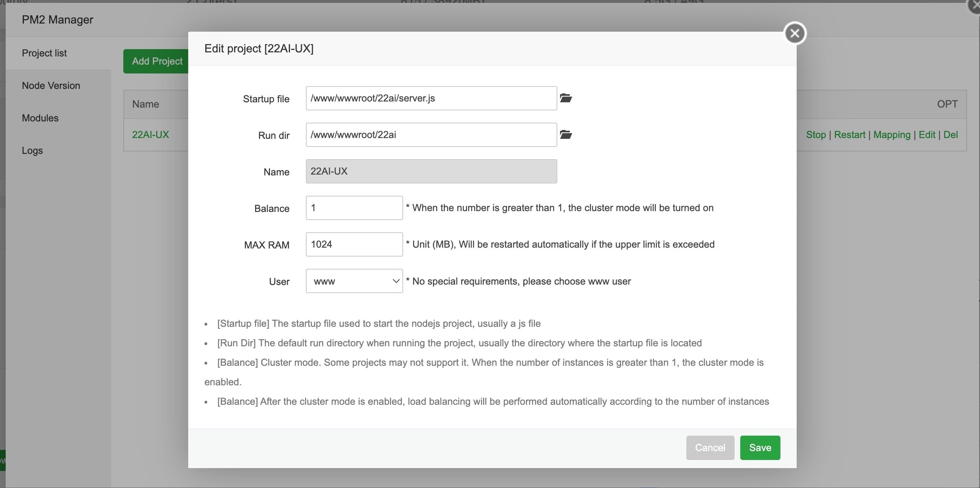Click the Run dir path input
The image size is (980, 488).
(431, 135)
